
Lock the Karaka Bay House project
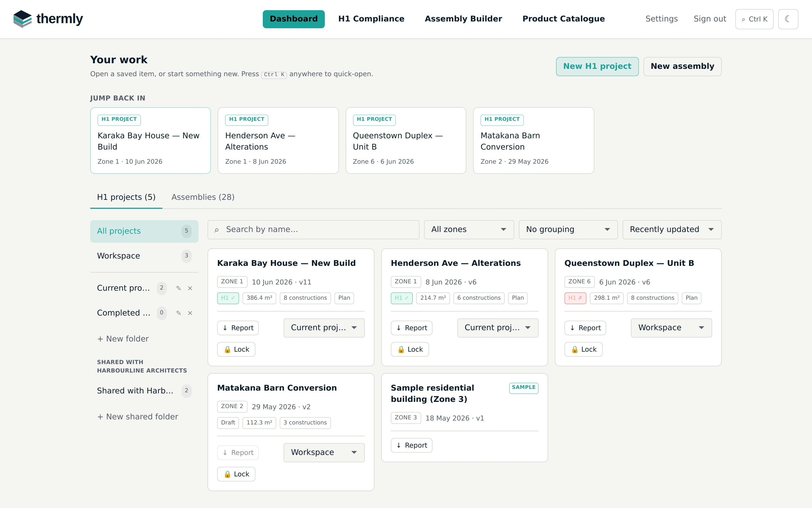pyautogui.click(x=236, y=349)
